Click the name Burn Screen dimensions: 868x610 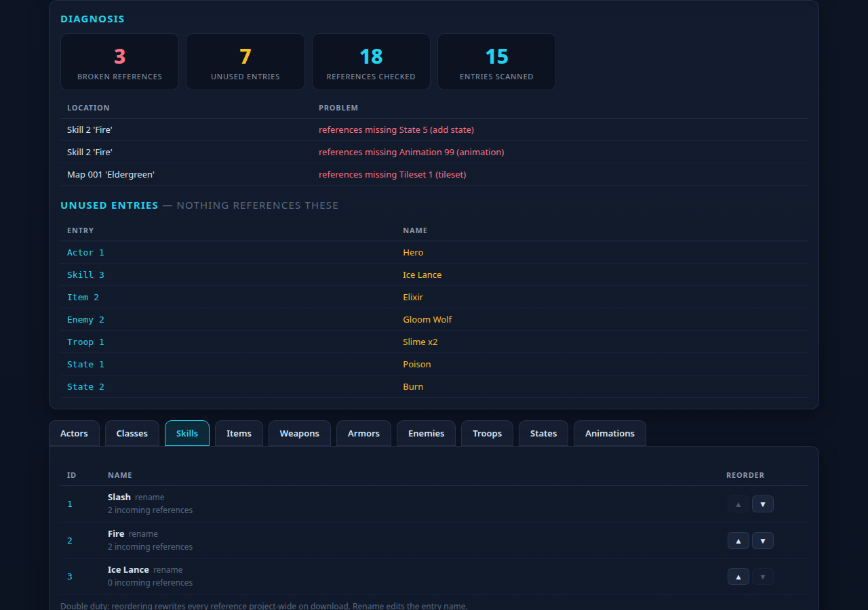point(413,387)
